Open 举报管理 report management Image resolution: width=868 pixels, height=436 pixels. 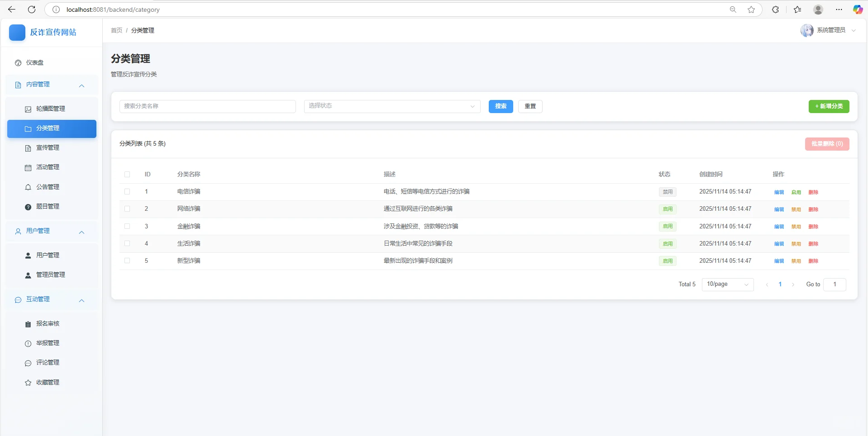[48, 343]
